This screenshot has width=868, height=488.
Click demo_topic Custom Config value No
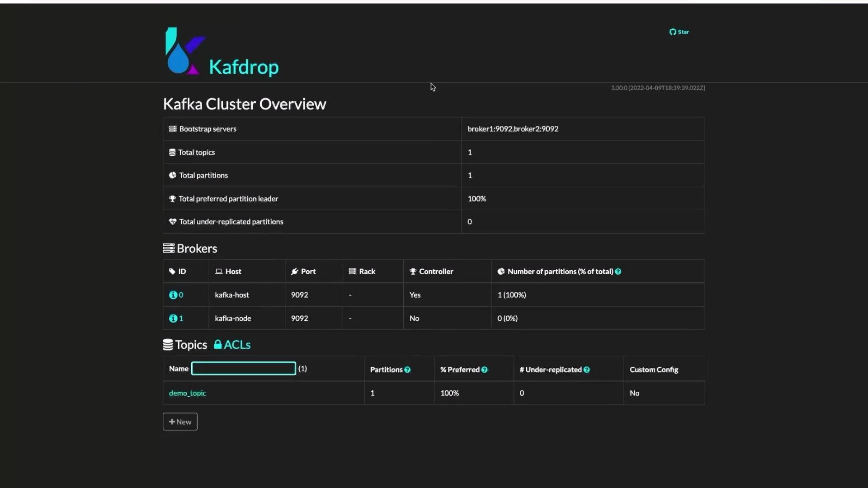click(x=635, y=393)
